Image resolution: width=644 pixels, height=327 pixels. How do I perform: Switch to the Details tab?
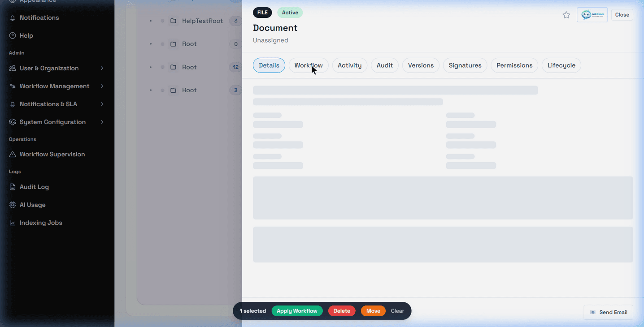pos(269,65)
